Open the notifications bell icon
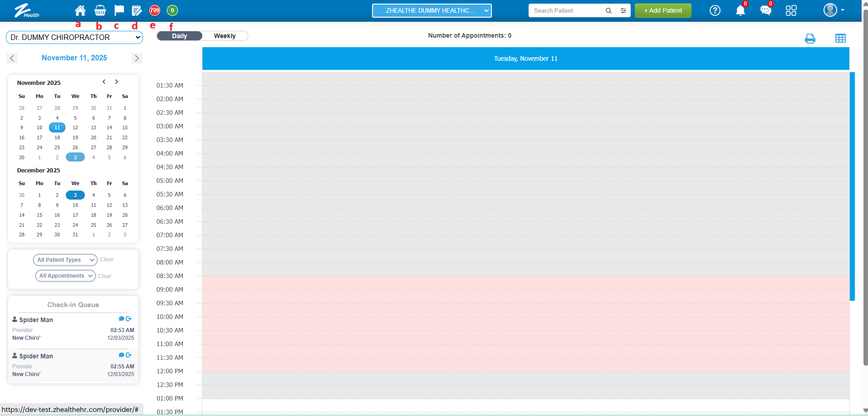Viewport: 868px width, 416px height. [x=740, y=10]
